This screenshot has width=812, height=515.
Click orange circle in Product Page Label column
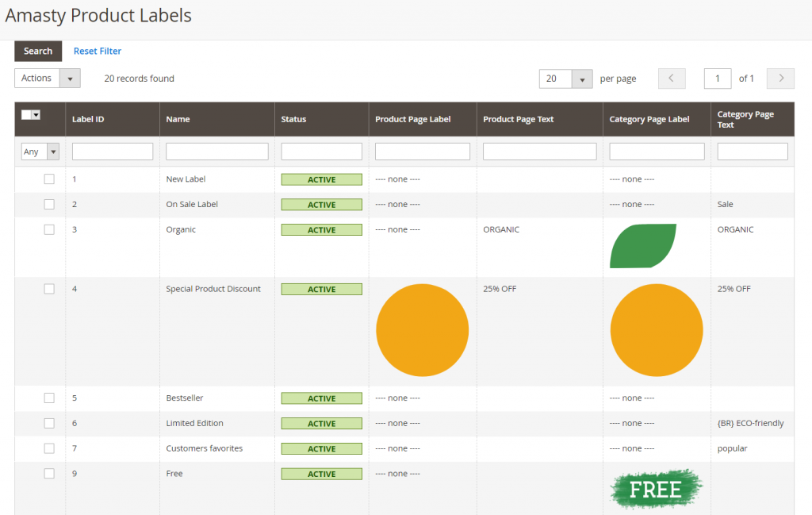422,329
